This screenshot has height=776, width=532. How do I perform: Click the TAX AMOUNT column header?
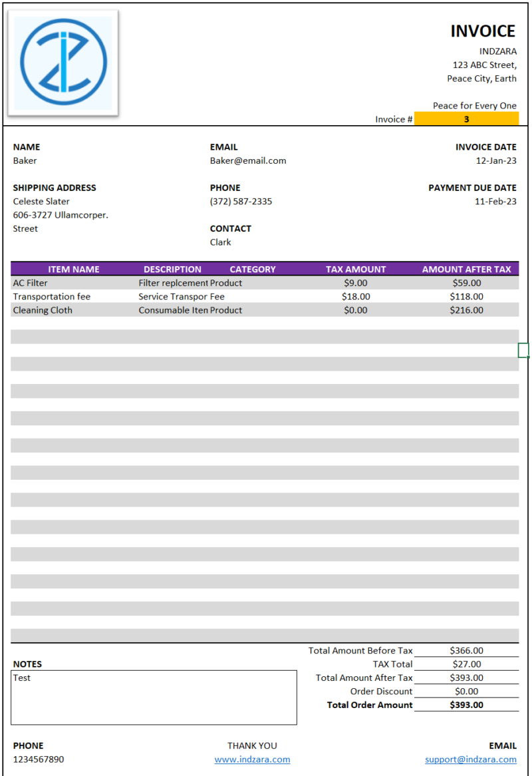click(356, 269)
